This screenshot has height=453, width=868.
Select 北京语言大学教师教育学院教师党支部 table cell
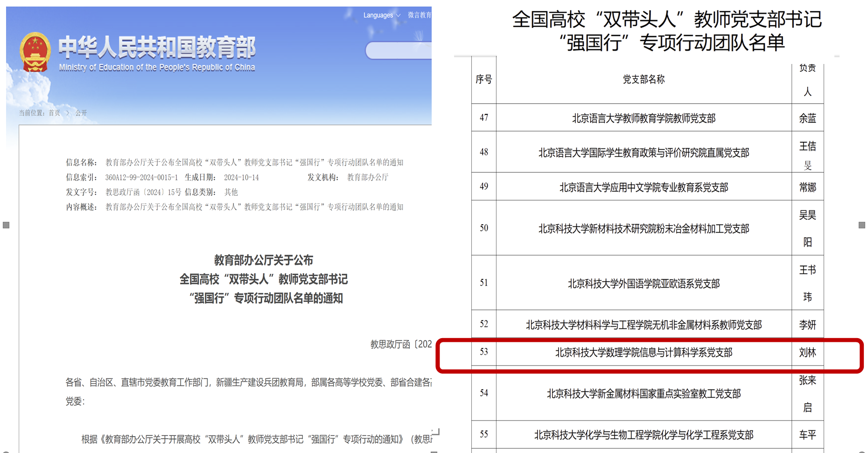[644, 119]
